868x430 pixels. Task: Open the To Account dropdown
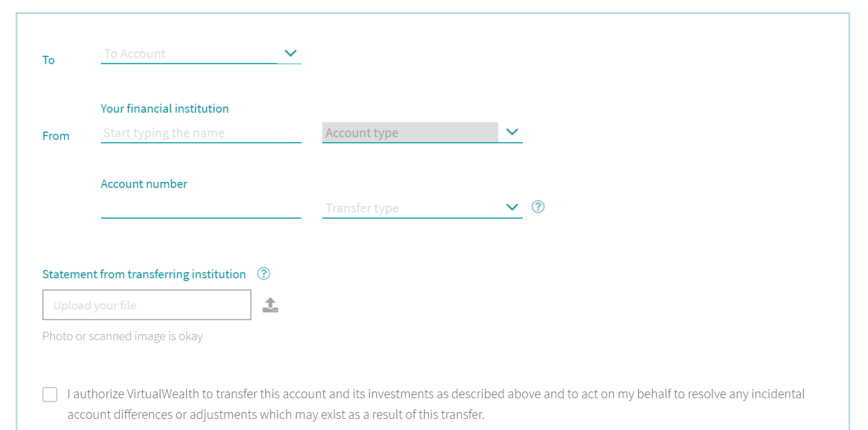point(190,54)
